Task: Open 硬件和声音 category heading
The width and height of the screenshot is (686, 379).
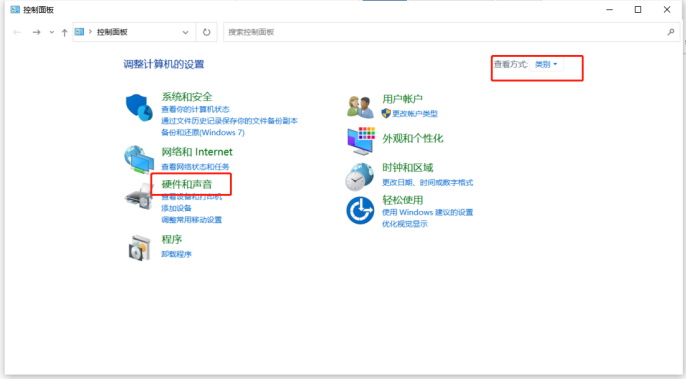Action: pos(187,184)
